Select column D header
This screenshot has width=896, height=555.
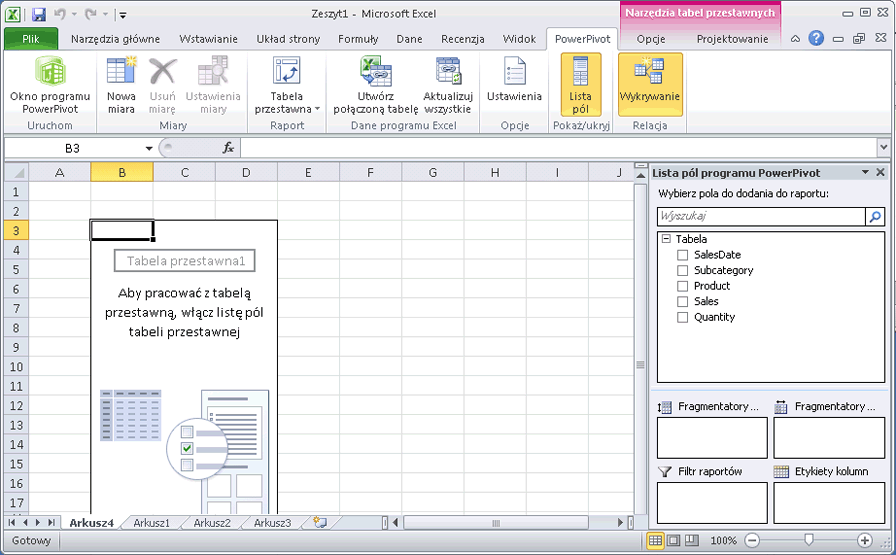[x=246, y=172]
